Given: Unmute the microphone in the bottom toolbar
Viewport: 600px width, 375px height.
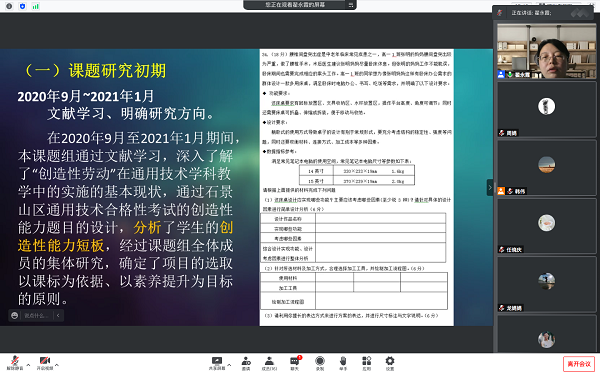Looking at the screenshot, I should [x=15, y=363].
